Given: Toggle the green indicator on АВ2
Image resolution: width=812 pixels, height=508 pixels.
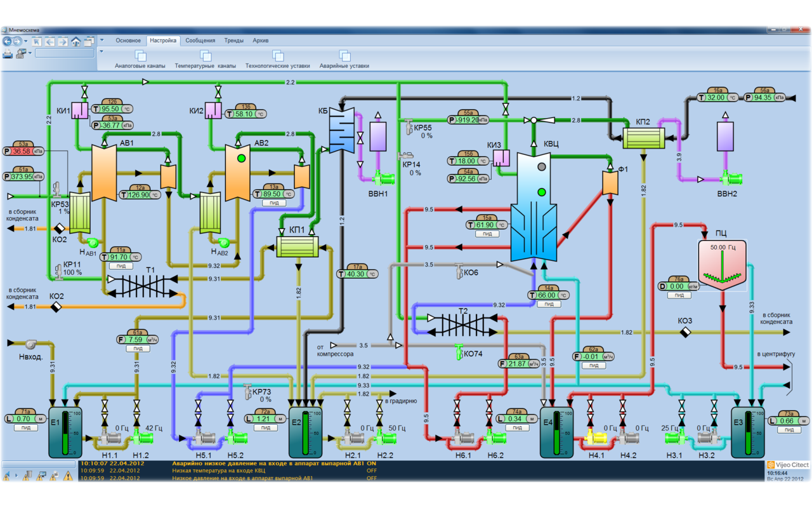Looking at the screenshot, I should point(241,158).
